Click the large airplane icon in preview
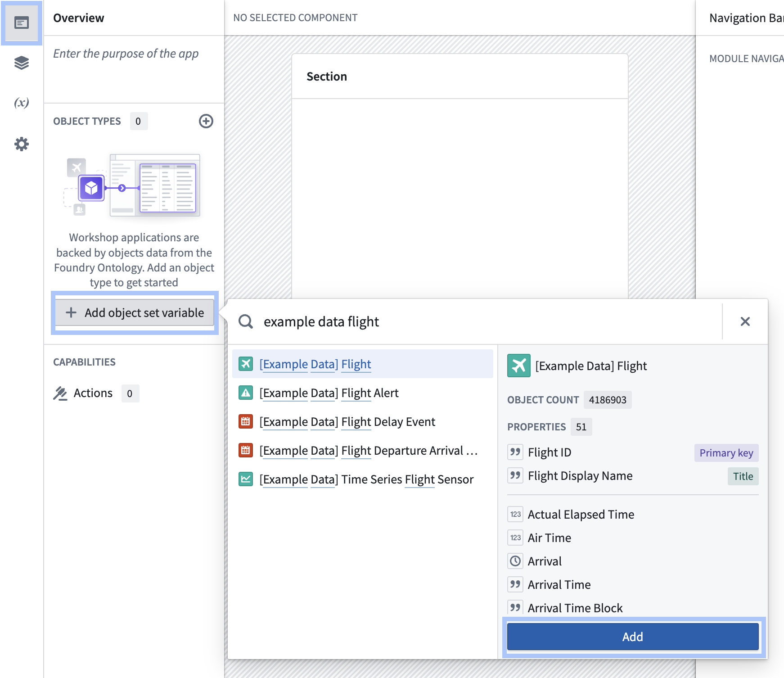The width and height of the screenshot is (784, 678). [x=519, y=366]
